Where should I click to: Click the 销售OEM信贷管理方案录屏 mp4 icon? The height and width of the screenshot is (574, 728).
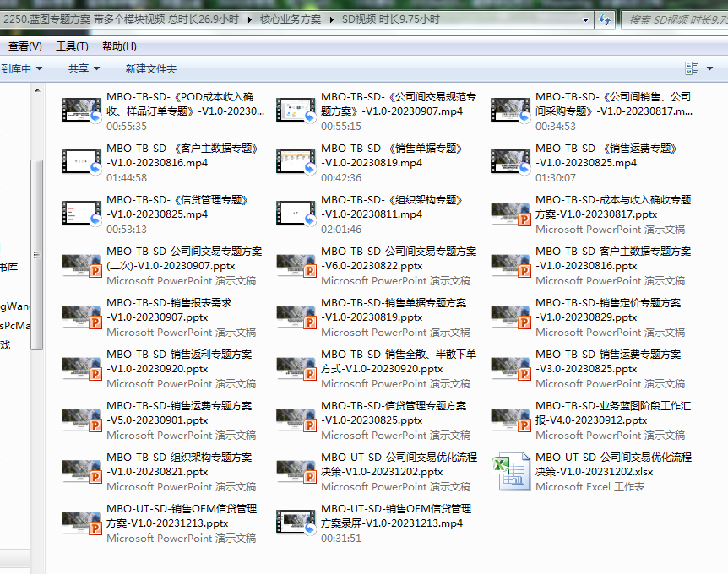[296, 523]
